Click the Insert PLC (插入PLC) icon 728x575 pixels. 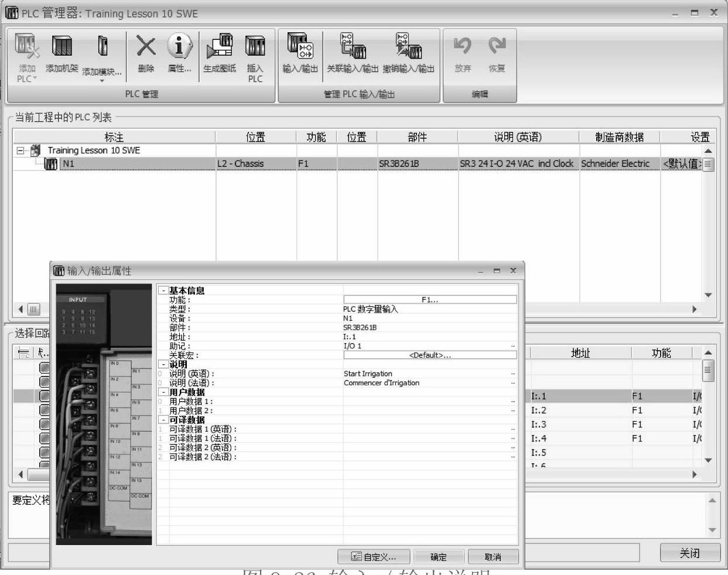(x=255, y=46)
